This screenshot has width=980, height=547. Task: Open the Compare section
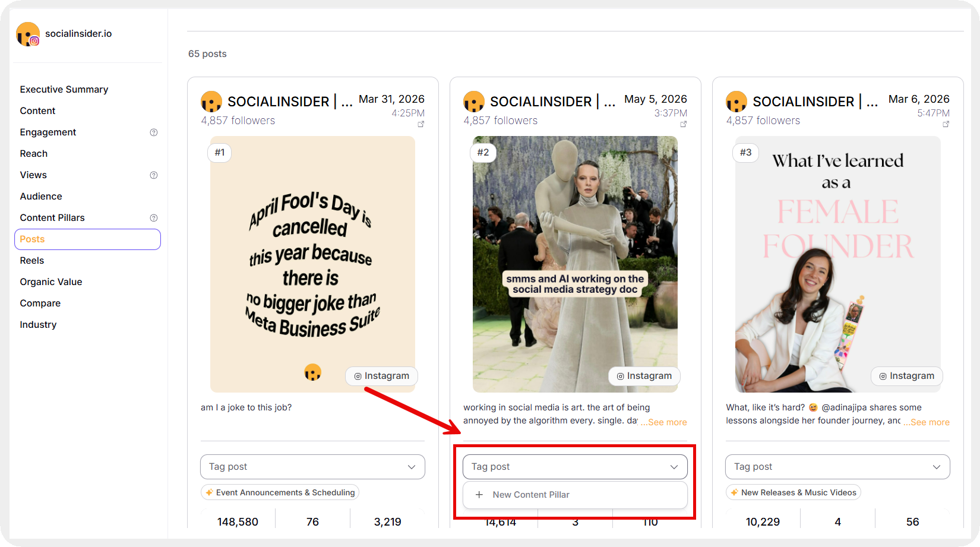pyautogui.click(x=40, y=303)
